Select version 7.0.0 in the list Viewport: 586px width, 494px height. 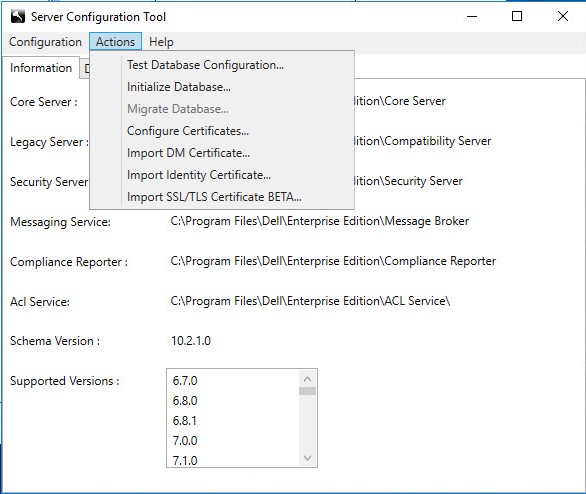185,441
